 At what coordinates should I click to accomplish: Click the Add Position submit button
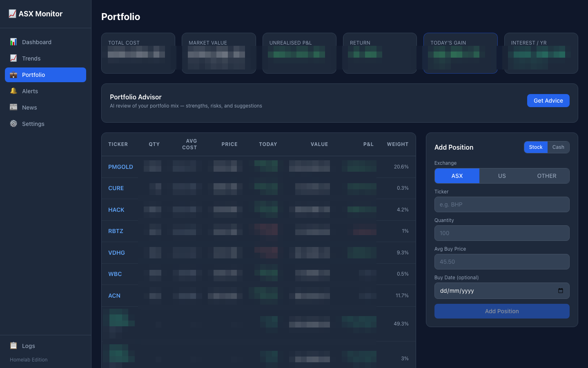pyautogui.click(x=502, y=311)
